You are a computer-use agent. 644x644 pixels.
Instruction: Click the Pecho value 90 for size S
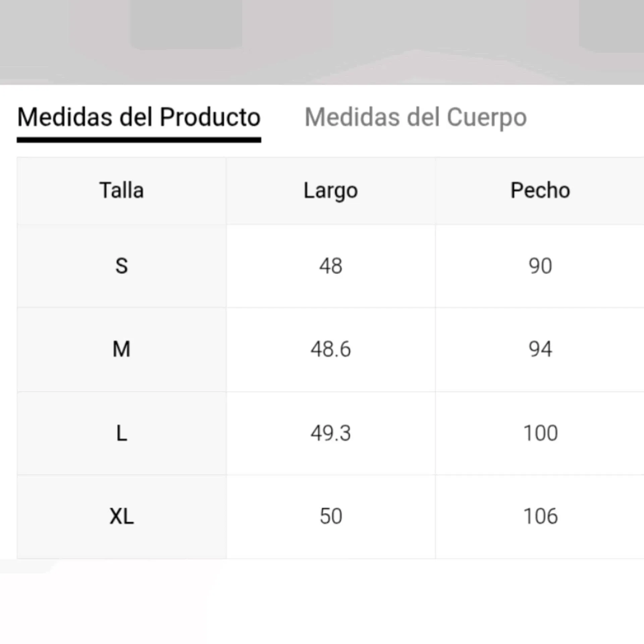540,266
